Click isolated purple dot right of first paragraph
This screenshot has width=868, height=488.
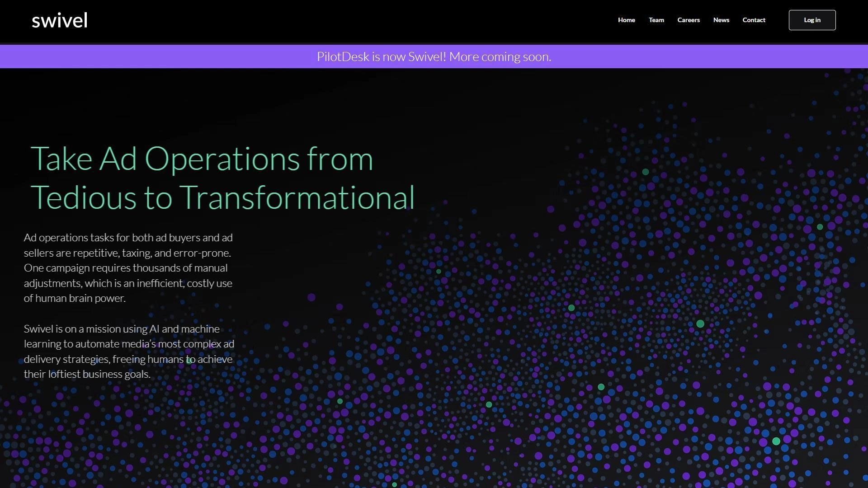(x=311, y=297)
